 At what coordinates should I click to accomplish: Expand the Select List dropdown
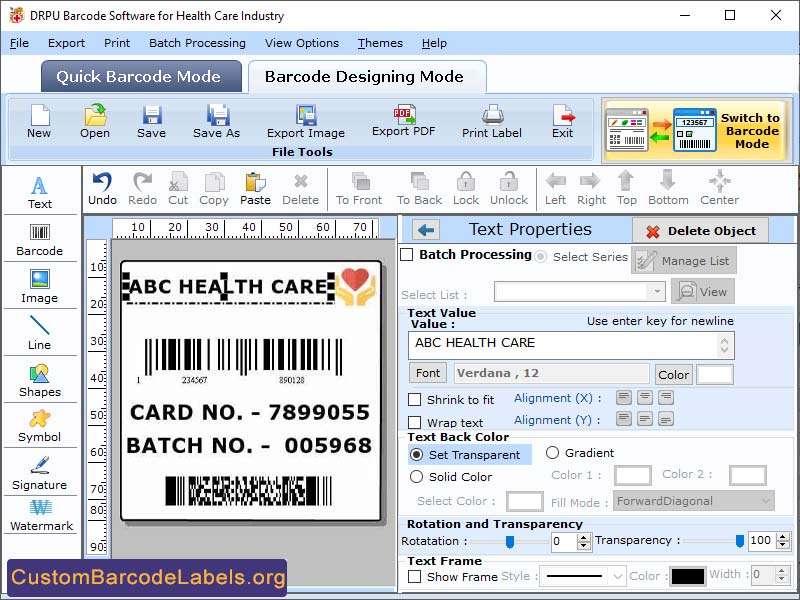658,291
